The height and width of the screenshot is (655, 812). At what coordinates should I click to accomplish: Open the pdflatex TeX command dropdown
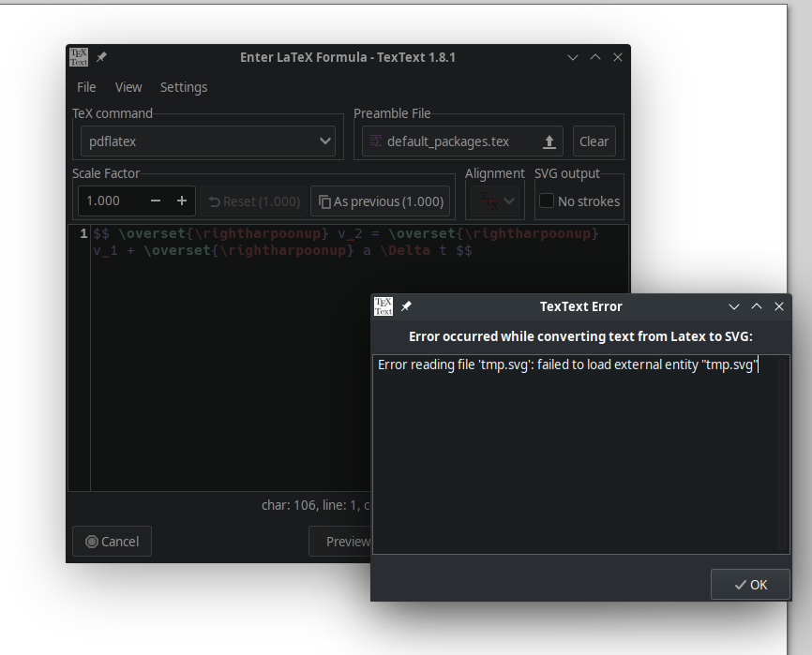click(207, 141)
